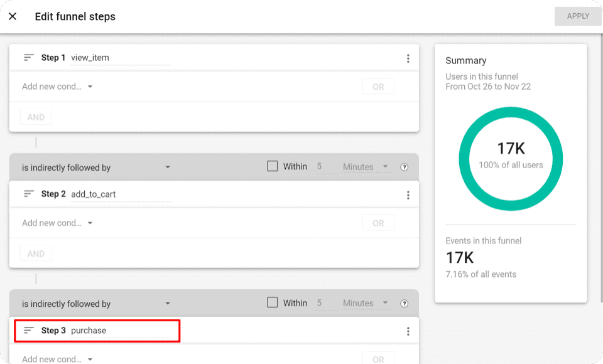Screen dimensions: 603x364
Task: Open the three-dot overflow menu on Step 1
Action: (408, 57)
